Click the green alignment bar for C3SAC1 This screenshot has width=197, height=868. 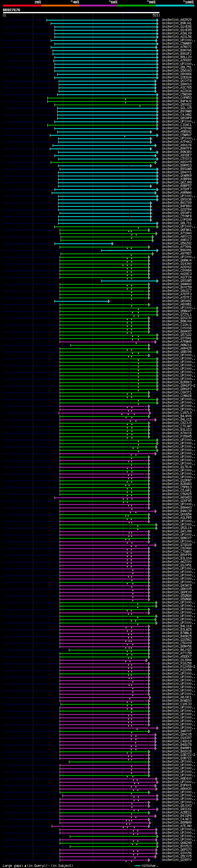[103, 125]
